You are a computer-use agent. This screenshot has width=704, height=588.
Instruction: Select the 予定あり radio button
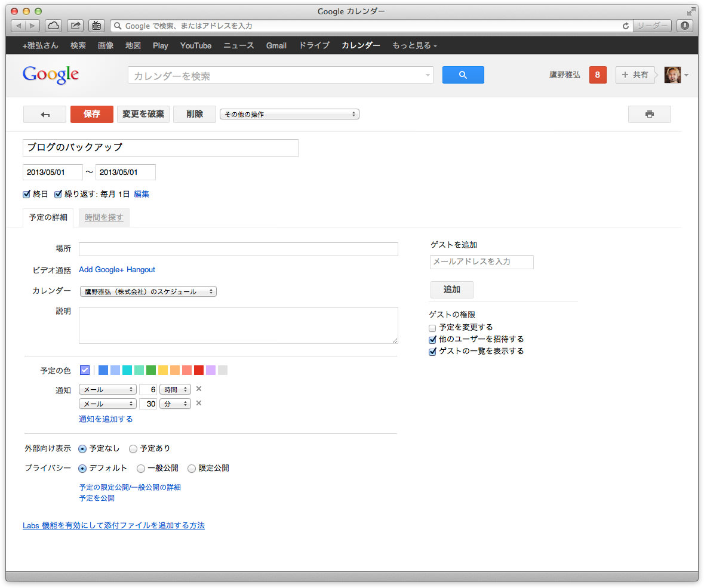click(133, 449)
